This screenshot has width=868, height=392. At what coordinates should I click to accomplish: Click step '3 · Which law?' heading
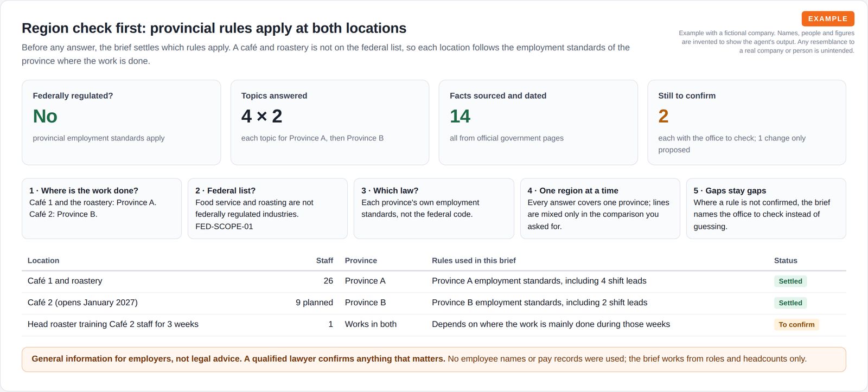pos(390,191)
